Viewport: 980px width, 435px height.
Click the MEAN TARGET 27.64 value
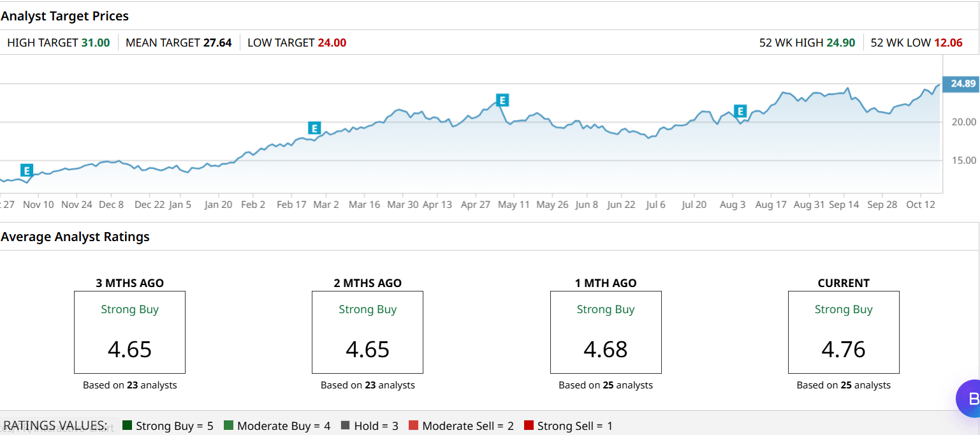click(x=217, y=43)
